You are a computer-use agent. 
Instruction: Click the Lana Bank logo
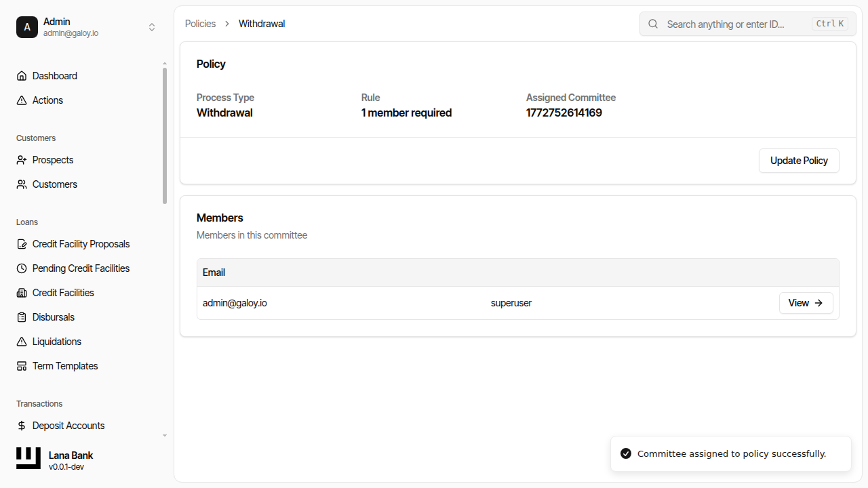point(28,457)
